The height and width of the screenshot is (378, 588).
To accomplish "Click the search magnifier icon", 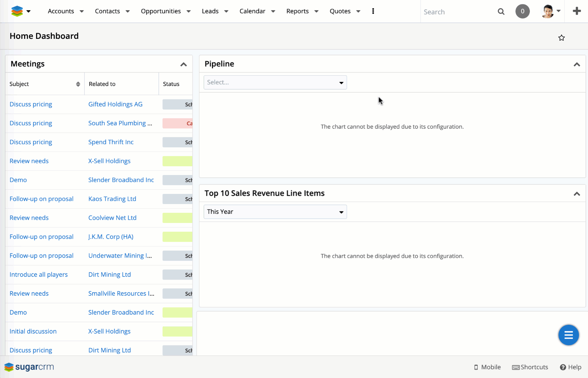I will tap(501, 12).
